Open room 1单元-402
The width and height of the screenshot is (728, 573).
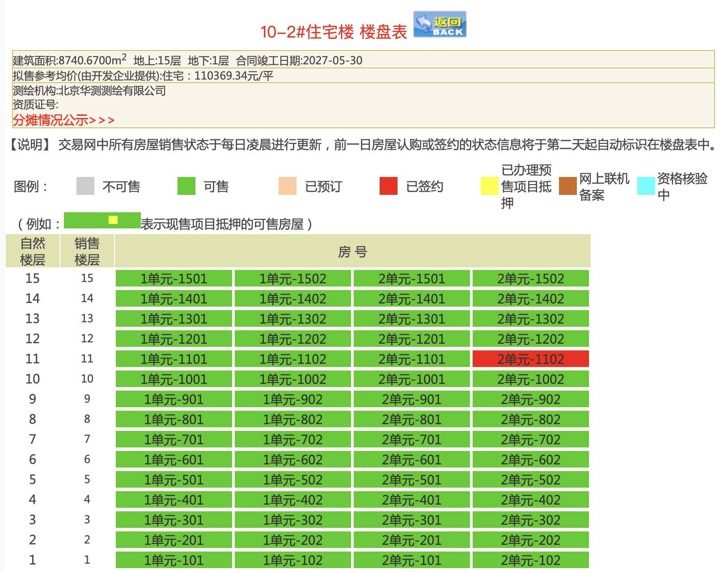pos(293,500)
